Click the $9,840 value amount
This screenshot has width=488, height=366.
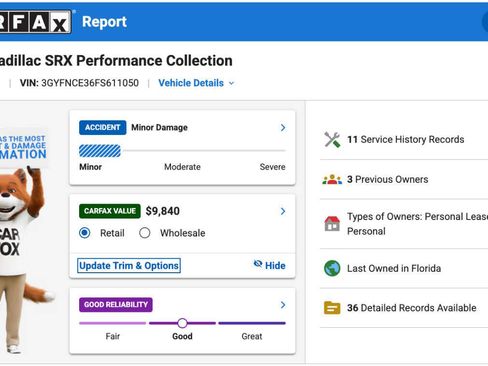[163, 211]
